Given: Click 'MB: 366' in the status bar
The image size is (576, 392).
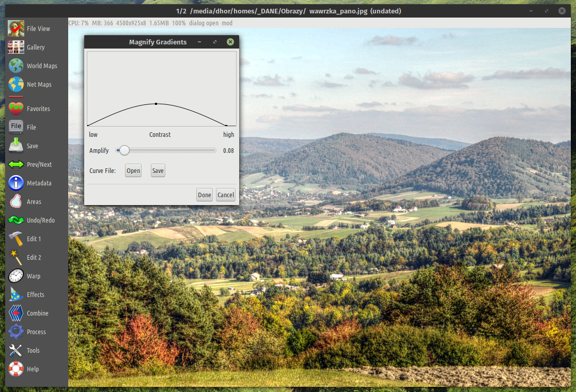Looking at the screenshot, I should pos(102,23).
